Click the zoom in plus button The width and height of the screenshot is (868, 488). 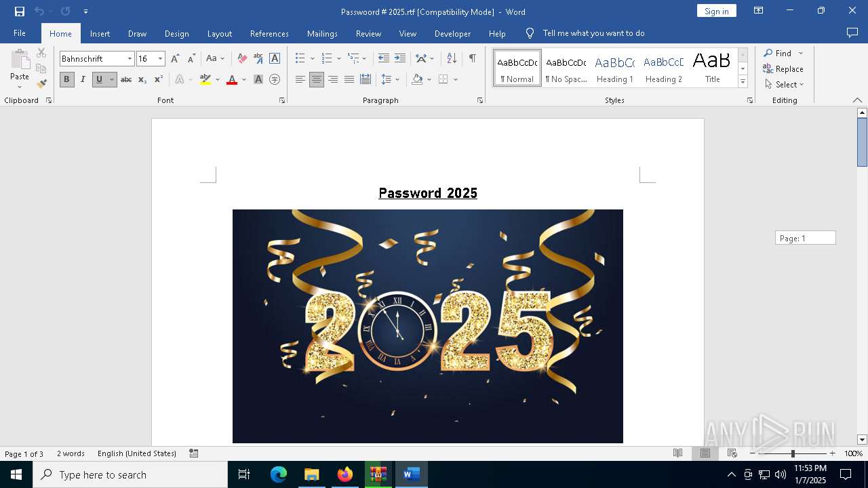tap(832, 453)
